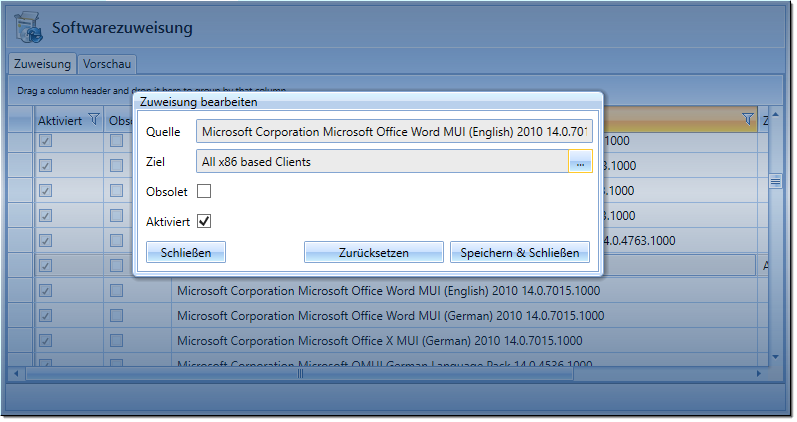Switch to the Zuweisung tab

[42, 64]
